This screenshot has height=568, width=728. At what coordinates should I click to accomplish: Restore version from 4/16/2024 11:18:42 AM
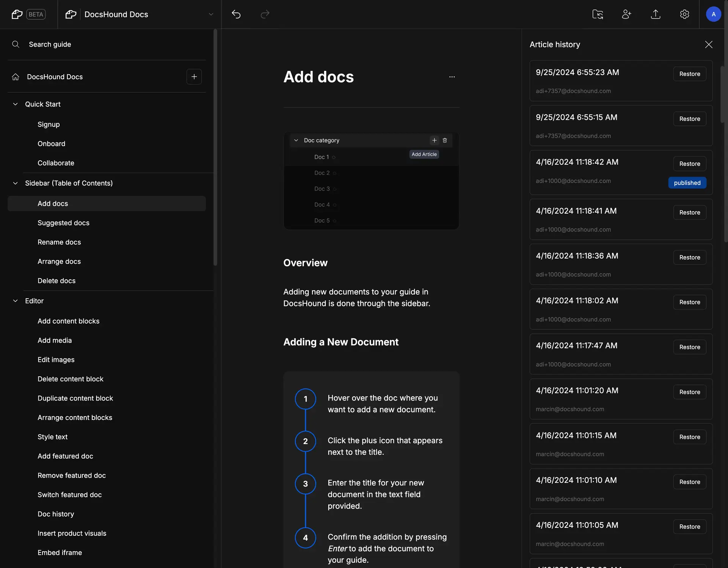(690, 164)
